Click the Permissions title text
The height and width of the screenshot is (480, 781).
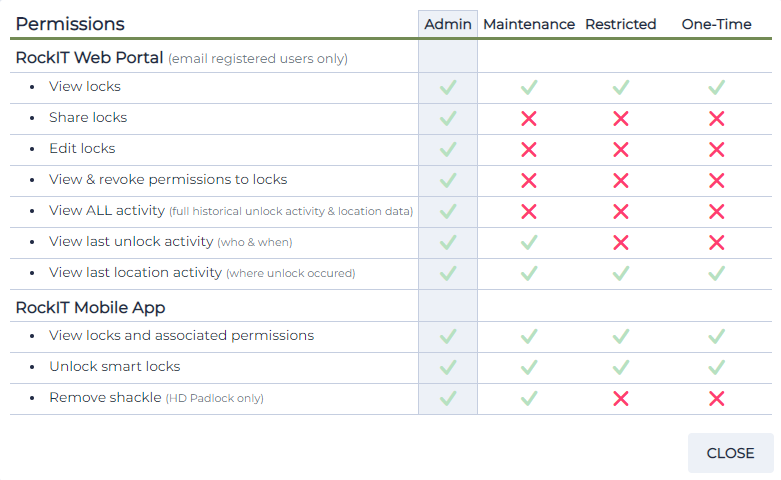pyautogui.click(x=70, y=24)
